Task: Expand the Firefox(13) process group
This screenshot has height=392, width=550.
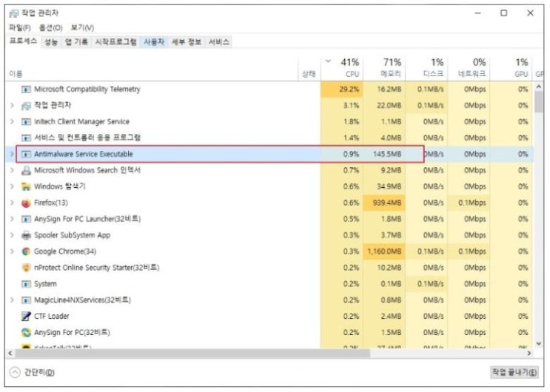Action: pos(13,203)
